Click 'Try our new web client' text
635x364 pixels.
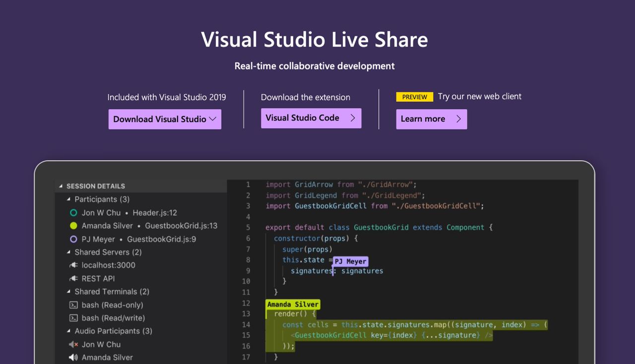coord(480,97)
